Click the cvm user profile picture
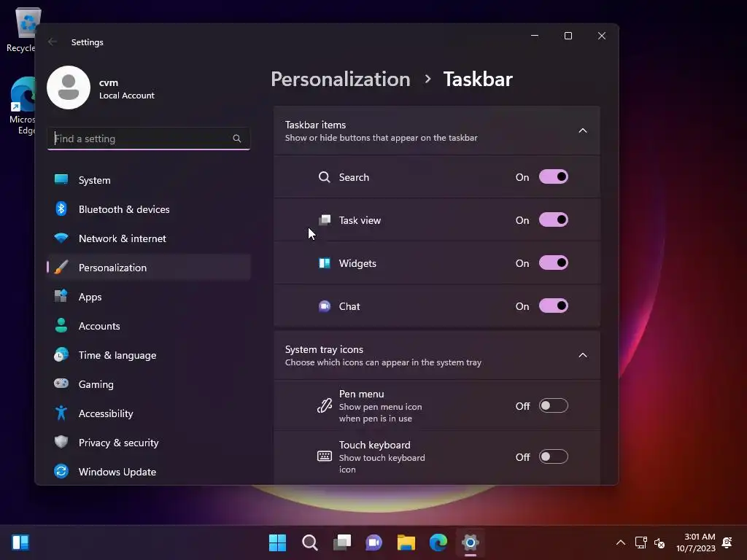 69,87
